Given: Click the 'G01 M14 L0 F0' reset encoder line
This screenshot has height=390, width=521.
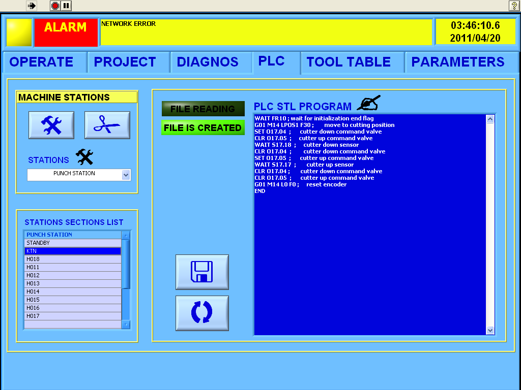Looking at the screenshot, I should click(300, 184).
